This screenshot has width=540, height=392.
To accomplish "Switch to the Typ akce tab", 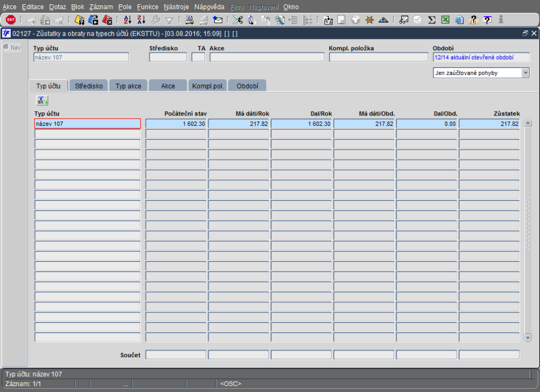I will pos(129,86).
